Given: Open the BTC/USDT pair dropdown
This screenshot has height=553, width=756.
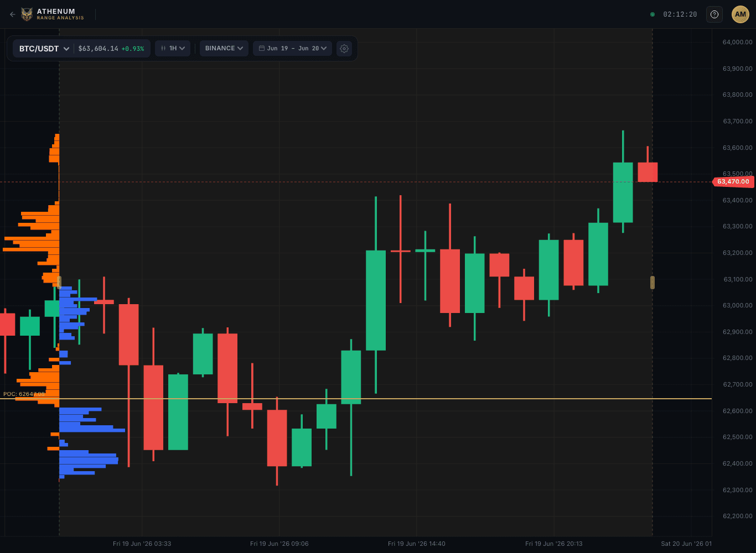Looking at the screenshot, I should point(44,49).
